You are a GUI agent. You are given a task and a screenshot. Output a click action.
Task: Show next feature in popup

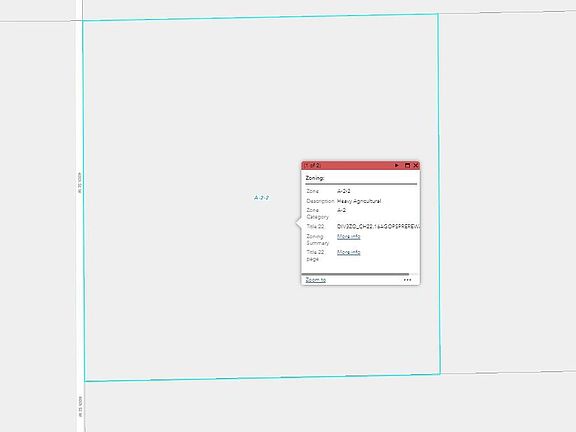point(397,166)
